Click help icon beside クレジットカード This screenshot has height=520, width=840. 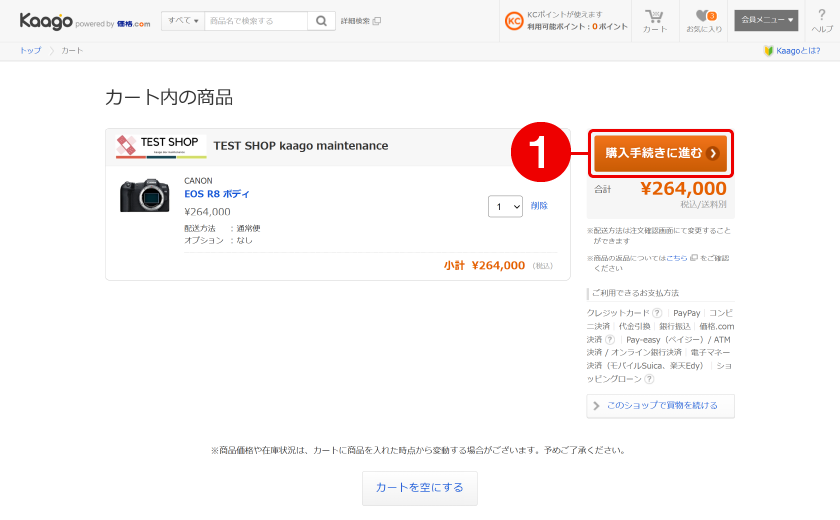pyautogui.click(x=657, y=313)
